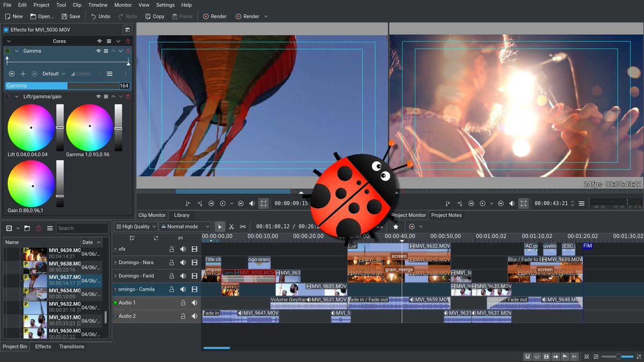The image size is (644, 362).
Task: Open the project monitor options hamburger menu
Action: coord(581,203)
